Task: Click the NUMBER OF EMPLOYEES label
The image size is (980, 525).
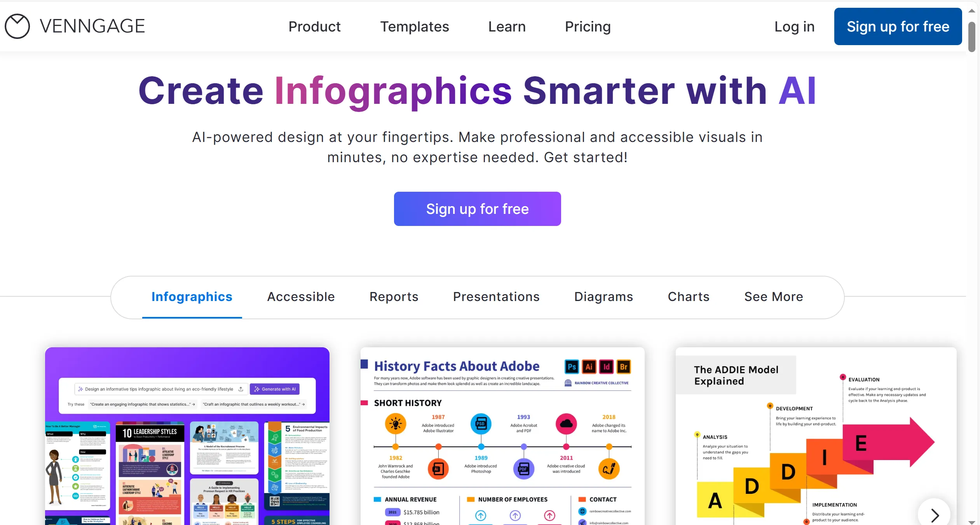Action: coord(513,499)
